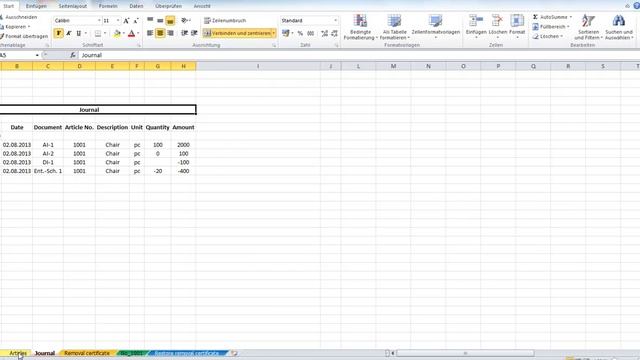Image resolution: width=640 pixels, height=360 pixels.
Task: Apply fill color bucket icon
Action: (x=117, y=33)
